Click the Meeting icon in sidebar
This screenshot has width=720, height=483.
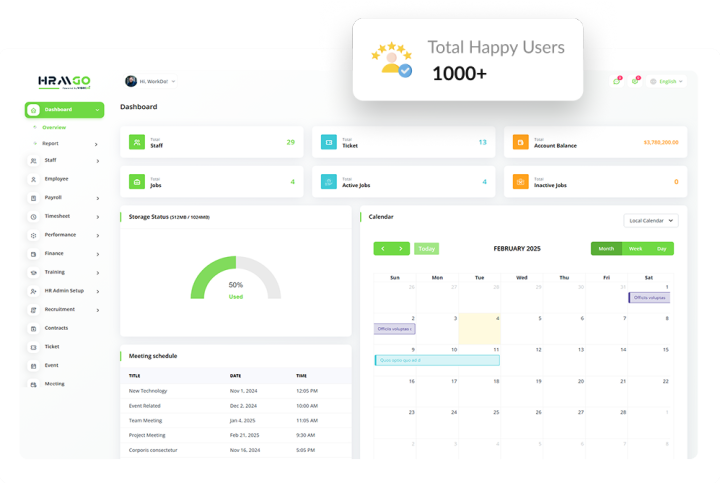point(33,385)
